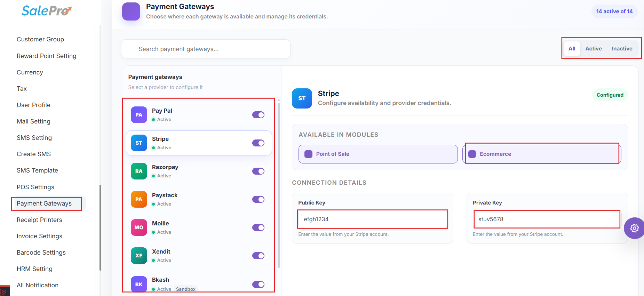
Task: Select the Mollie gateway name
Action: tap(160, 223)
